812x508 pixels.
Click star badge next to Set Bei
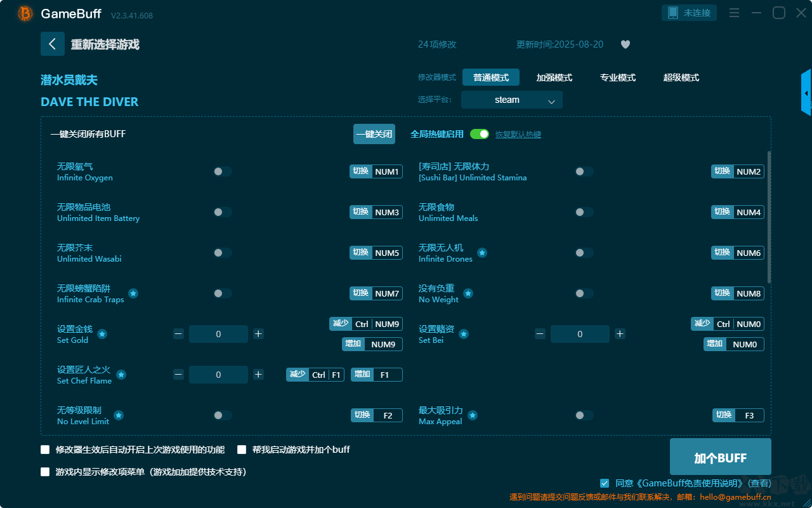point(464,334)
